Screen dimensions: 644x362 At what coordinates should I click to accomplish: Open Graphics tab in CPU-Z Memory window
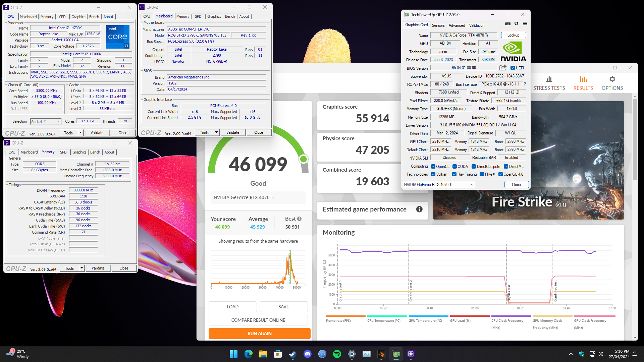[x=79, y=152]
